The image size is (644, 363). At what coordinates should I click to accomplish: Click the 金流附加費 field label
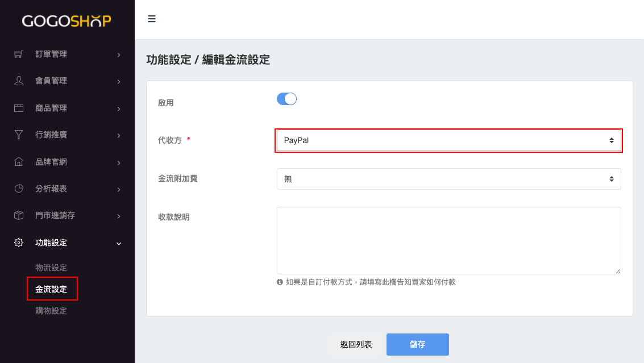point(178,178)
